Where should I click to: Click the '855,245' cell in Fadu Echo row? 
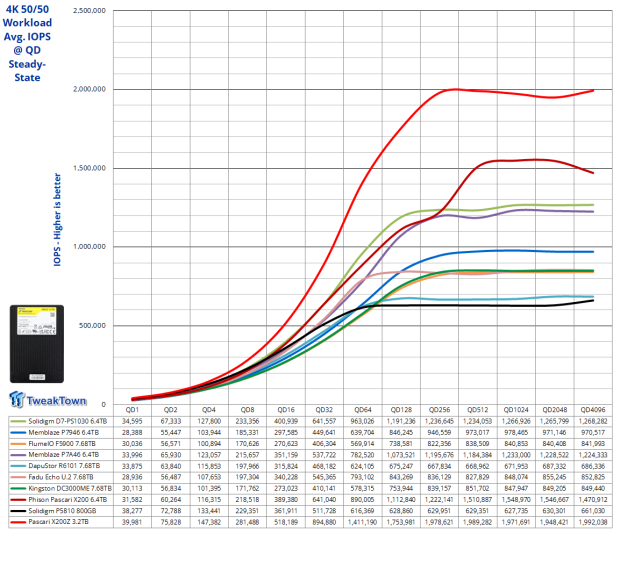(554, 477)
